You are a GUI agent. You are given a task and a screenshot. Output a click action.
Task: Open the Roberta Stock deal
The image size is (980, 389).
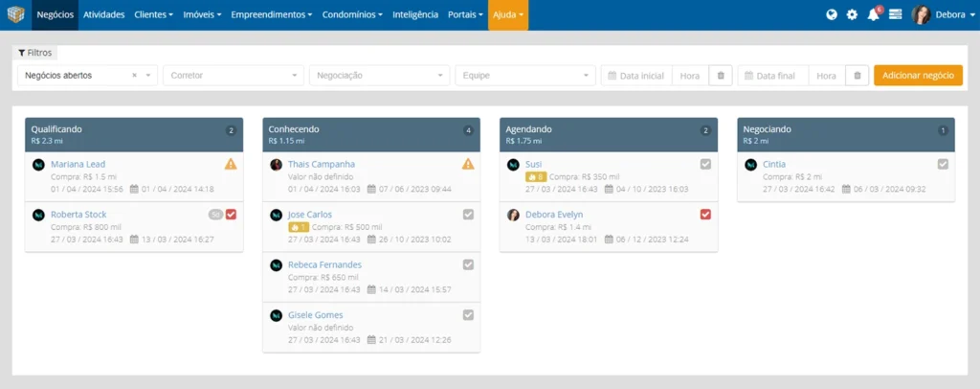78,215
